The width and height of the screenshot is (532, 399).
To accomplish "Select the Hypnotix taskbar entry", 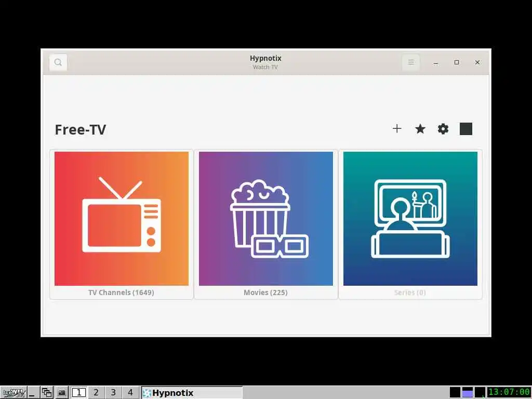I will pyautogui.click(x=192, y=393).
